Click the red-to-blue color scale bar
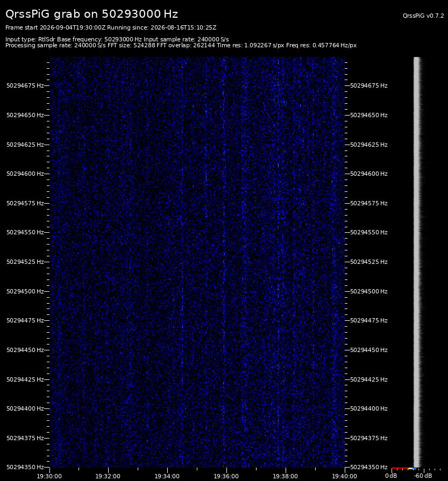The width and height of the screenshot is (448, 481). (403, 468)
